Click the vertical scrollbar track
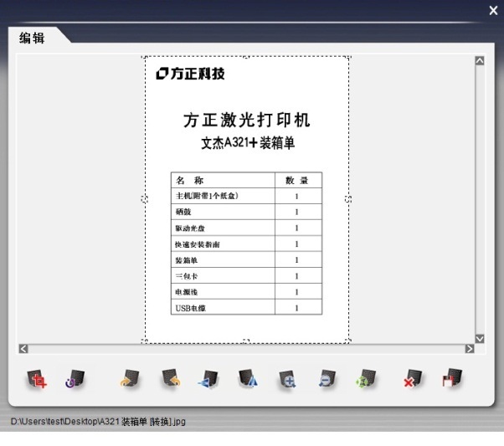The width and height of the screenshot is (504, 446). (480, 199)
